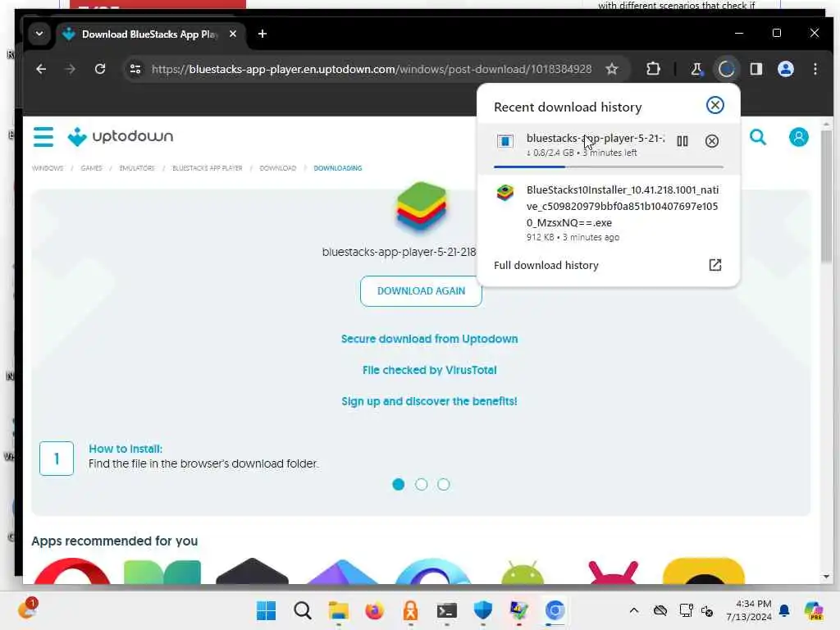Open Windows Security shield taskbar icon
The height and width of the screenshot is (630, 840).
(x=482, y=610)
